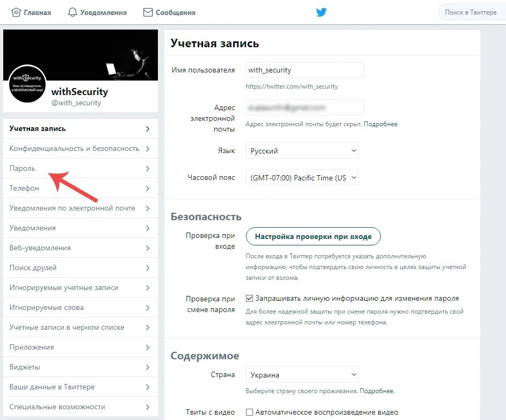Click the profile header banner image
Image resolution: width=506 pixels, height=420 pixels.
(81, 55)
